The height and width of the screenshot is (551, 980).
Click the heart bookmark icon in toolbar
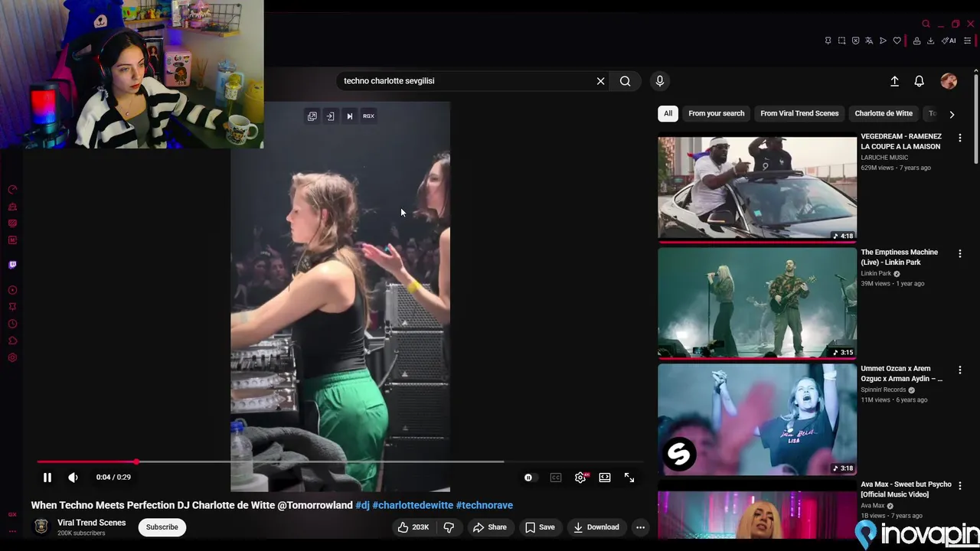[897, 41]
